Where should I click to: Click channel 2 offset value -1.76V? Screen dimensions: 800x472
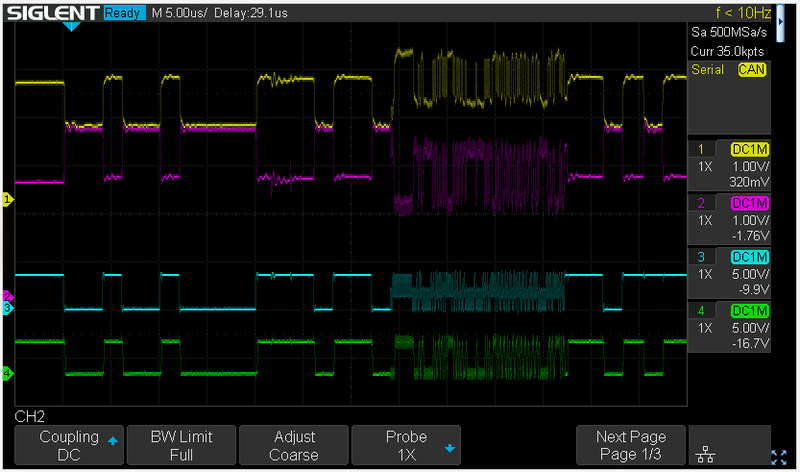[x=750, y=236]
